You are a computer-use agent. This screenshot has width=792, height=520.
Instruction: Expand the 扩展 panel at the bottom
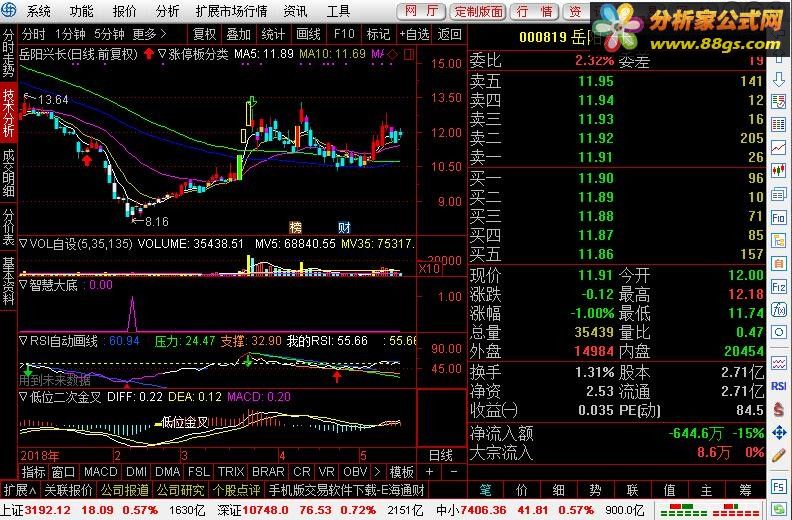(20, 490)
